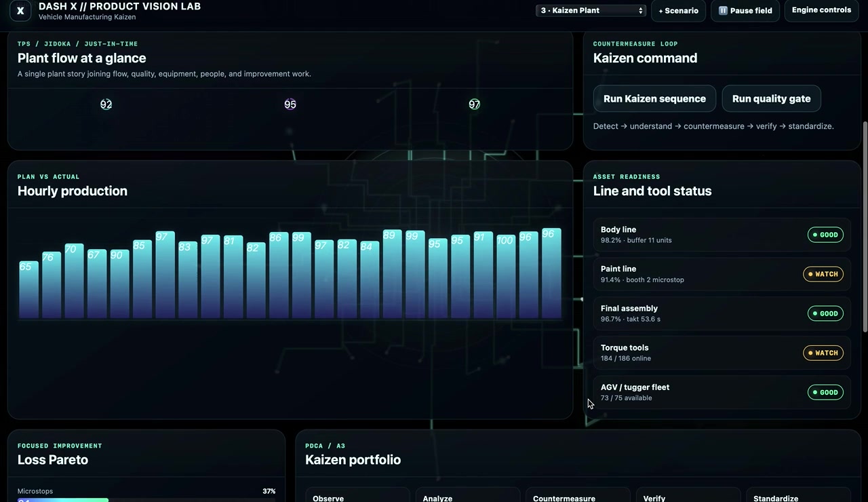Click the Microstops Pareto bar
This screenshot has width=868, height=502.
point(63,500)
